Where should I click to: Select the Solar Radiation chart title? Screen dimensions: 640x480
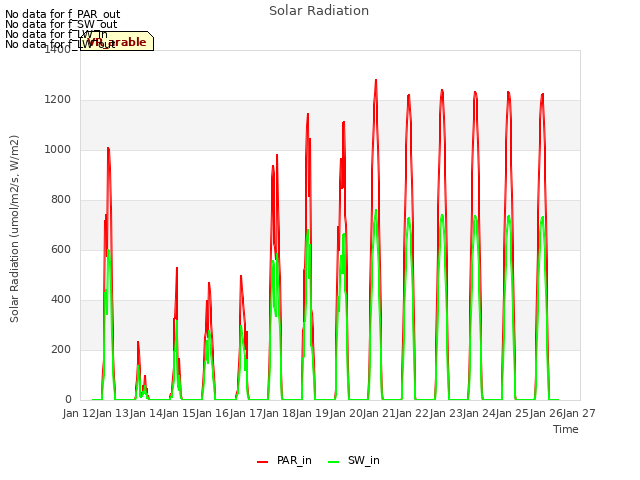click(319, 11)
